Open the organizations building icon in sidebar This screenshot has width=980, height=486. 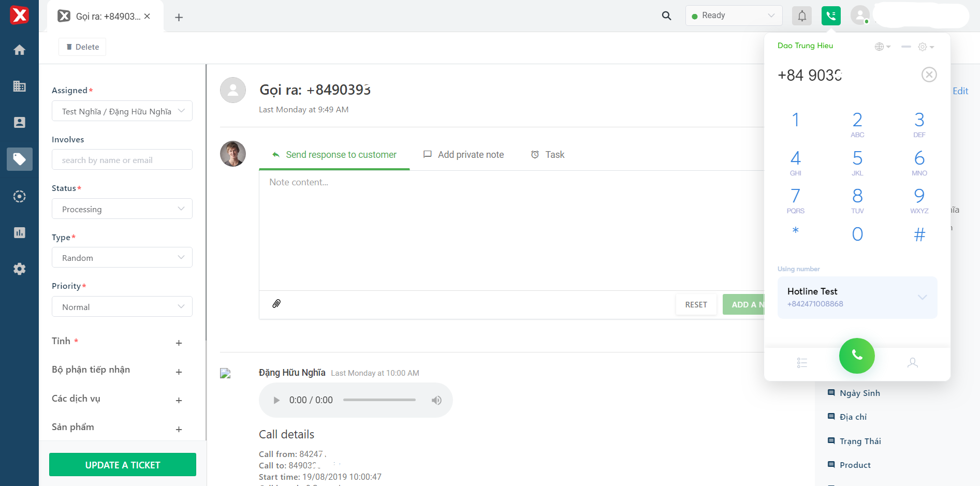tap(19, 86)
